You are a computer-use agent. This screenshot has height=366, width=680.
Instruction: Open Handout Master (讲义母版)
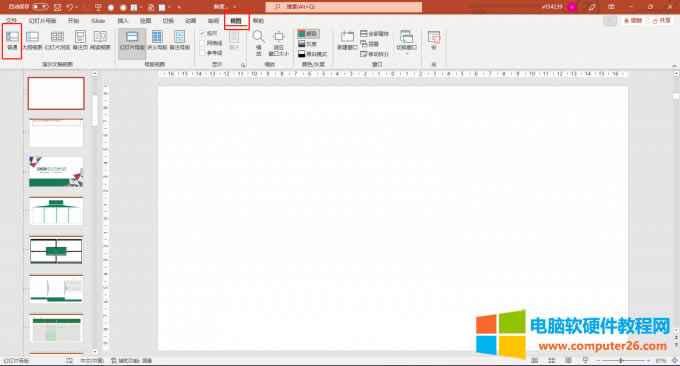click(157, 40)
